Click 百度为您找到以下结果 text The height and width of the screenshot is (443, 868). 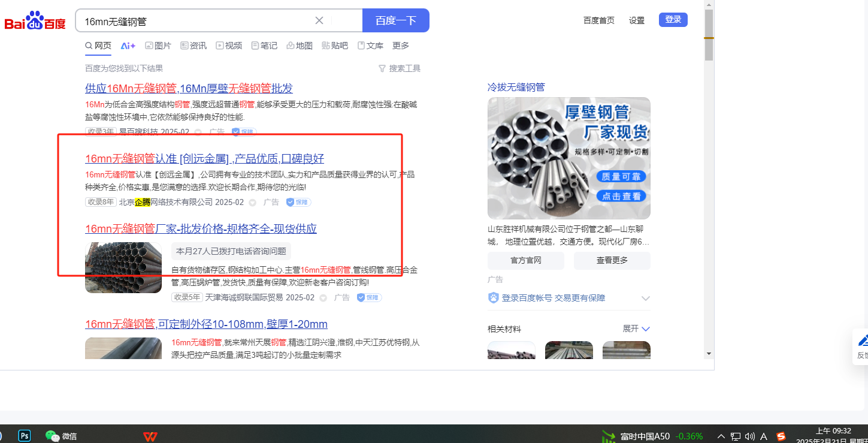(124, 68)
